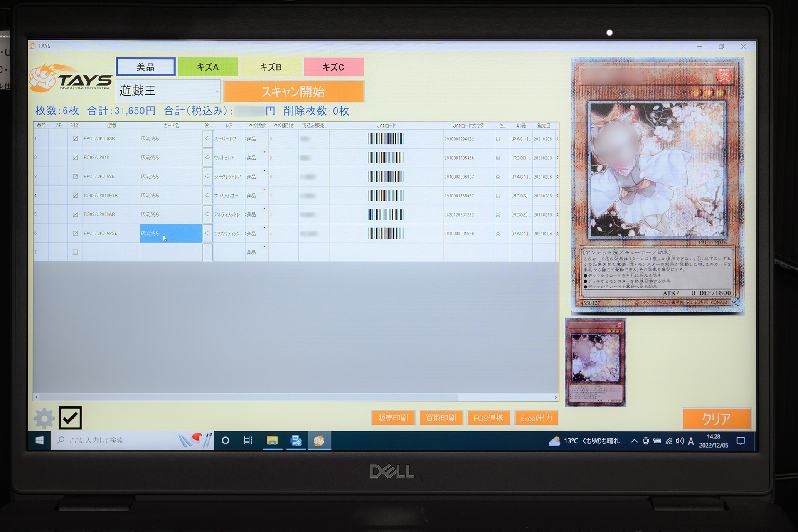
Task: Open Task View on taskbar
Action: pyautogui.click(x=248, y=441)
